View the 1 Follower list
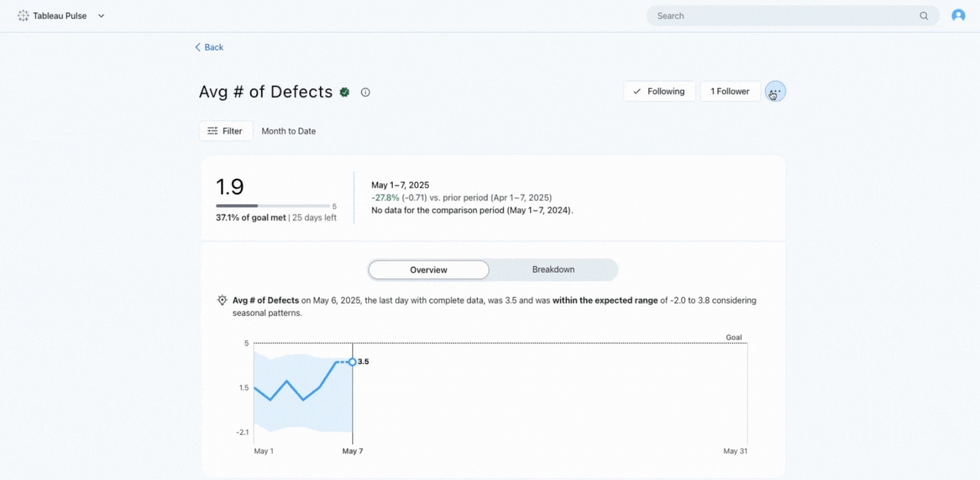The width and height of the screenshot is (980, 480). (x=729, y=91)
